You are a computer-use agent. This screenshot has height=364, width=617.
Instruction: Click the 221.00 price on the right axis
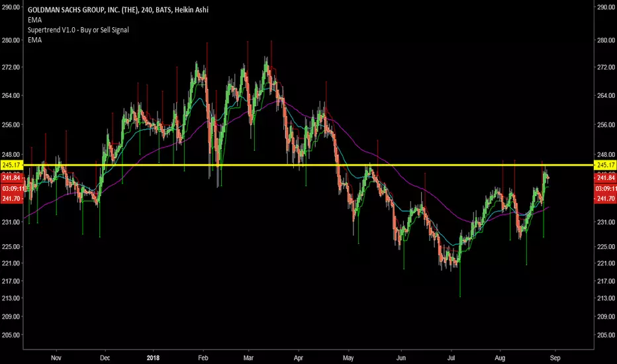pyautogui.click(x=606, y=263)
